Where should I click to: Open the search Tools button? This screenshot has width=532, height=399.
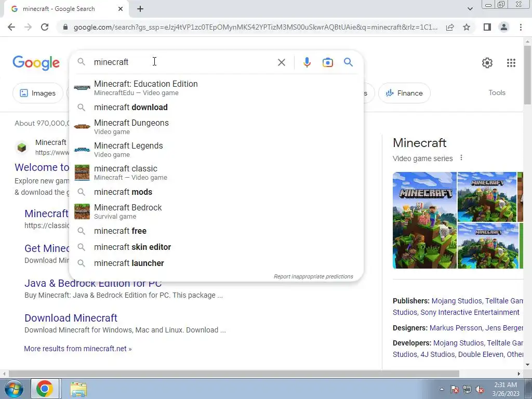497,92
